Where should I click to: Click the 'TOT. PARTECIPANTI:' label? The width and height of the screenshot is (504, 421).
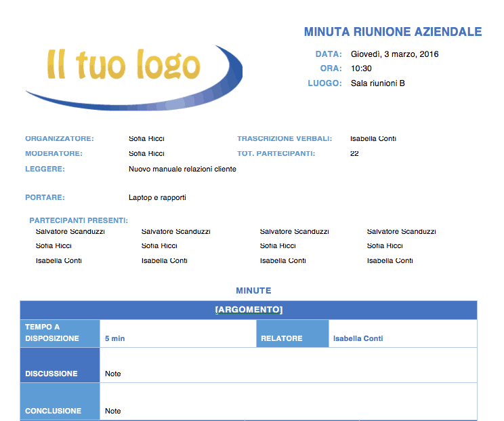(276, 154)
